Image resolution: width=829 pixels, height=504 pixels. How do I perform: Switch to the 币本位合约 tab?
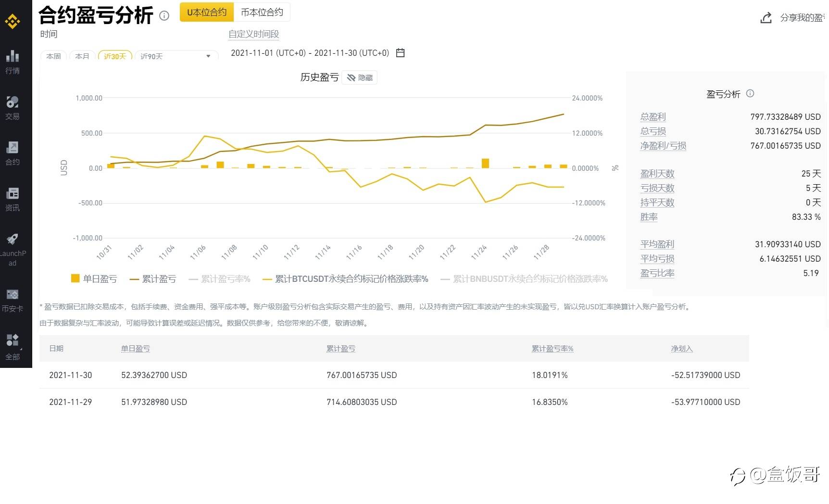coord(262,13)
